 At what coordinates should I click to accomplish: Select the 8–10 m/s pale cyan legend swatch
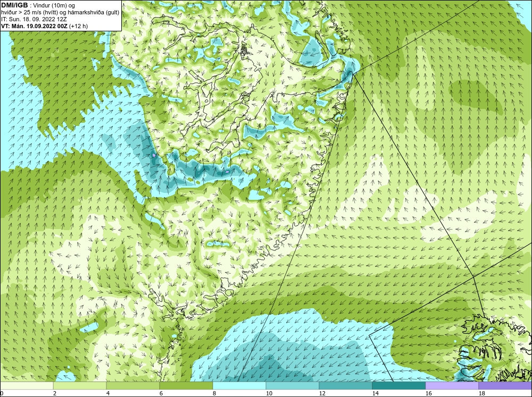(239, 386)
